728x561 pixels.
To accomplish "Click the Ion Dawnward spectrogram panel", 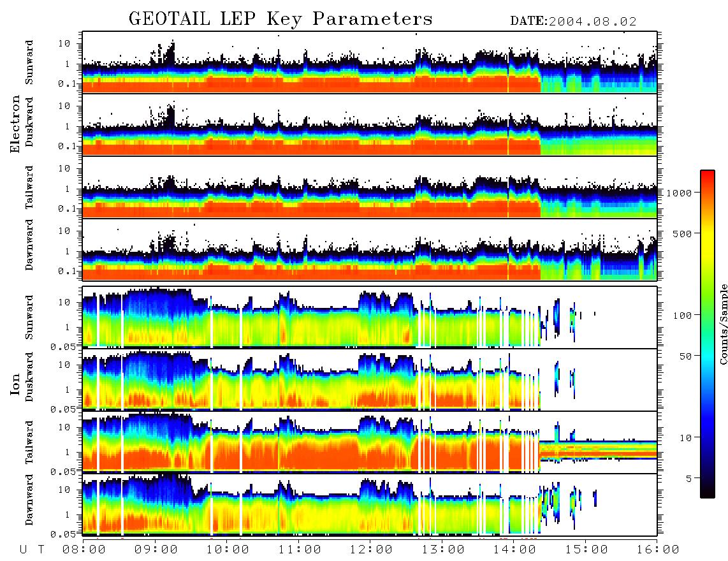I will (x=370, y=504).
